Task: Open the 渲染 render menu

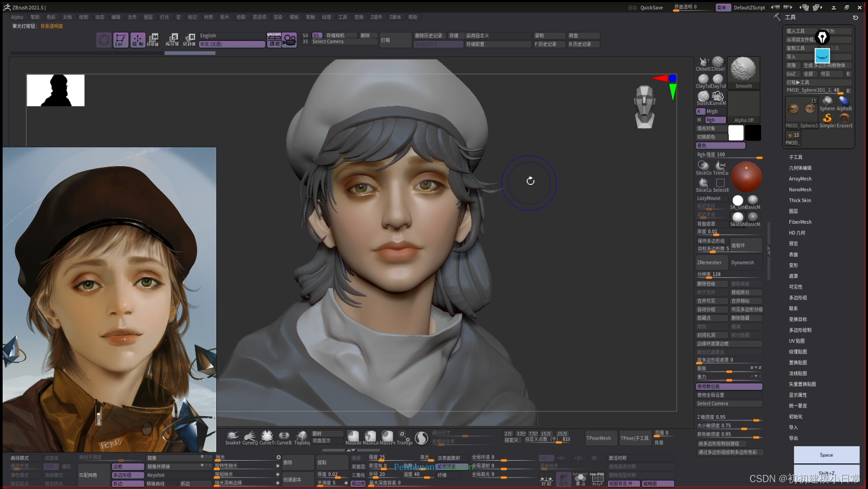Action: click(x=278, y=17)
